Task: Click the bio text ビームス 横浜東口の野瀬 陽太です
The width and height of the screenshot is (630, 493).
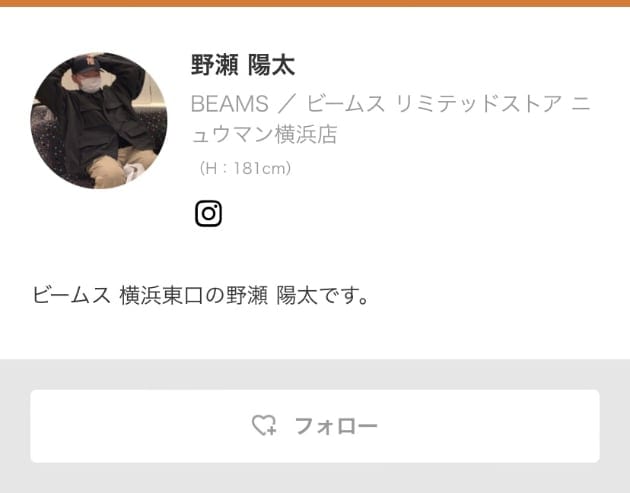Action: (200, 296)
